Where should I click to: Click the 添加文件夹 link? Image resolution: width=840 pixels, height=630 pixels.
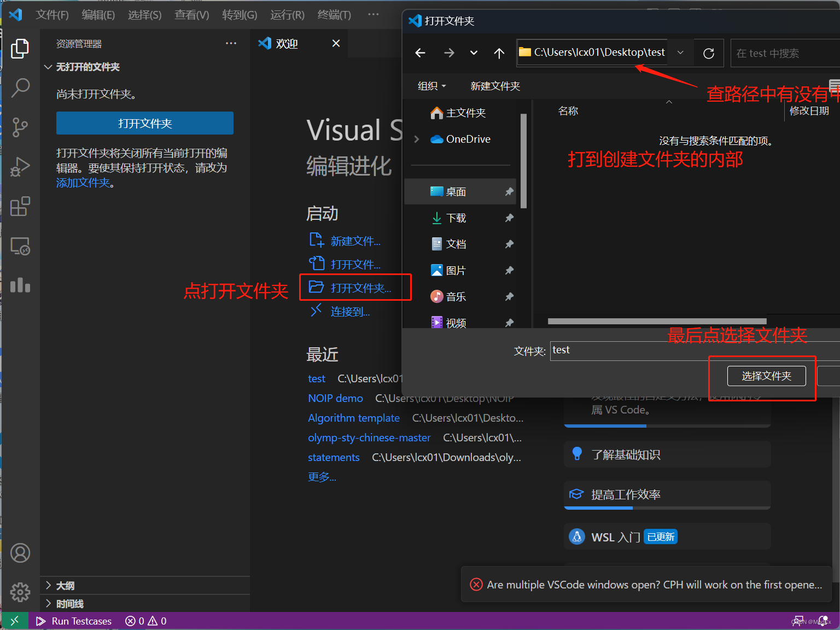click(83, 183)
